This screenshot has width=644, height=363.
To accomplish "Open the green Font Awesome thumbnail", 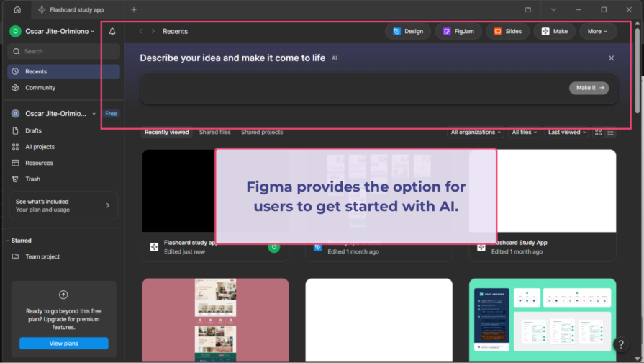I will point(543,320).
